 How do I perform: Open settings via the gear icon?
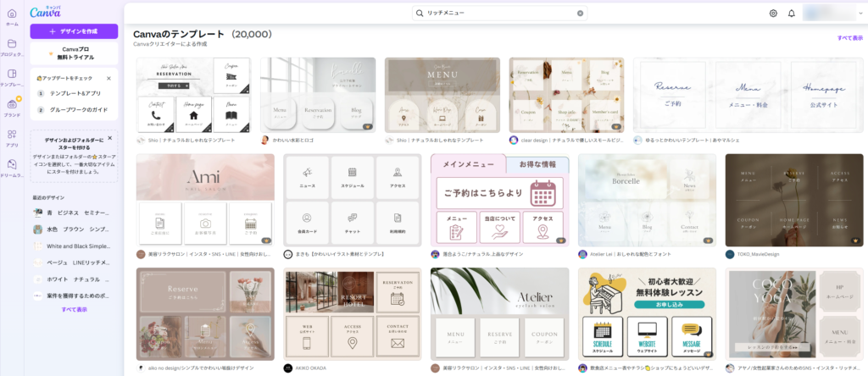pyautogui.click(x=773, y=14)
